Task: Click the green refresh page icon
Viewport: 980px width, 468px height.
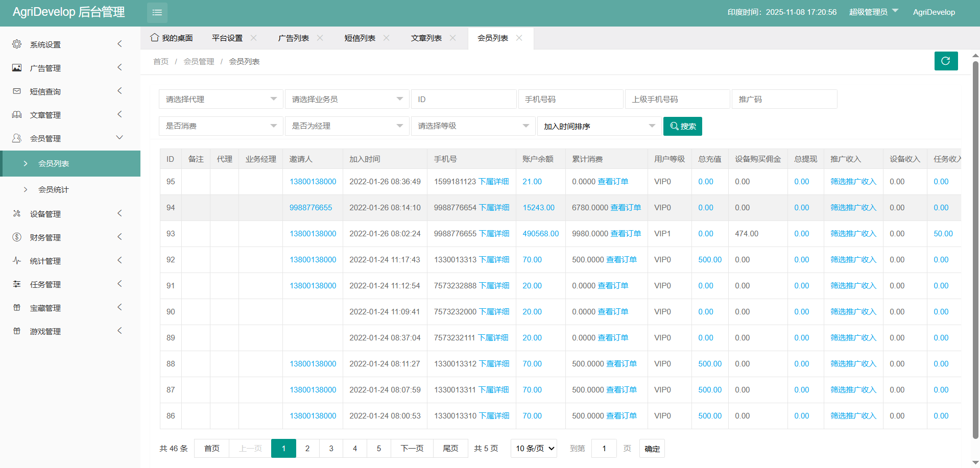Action: click(945, 61)
